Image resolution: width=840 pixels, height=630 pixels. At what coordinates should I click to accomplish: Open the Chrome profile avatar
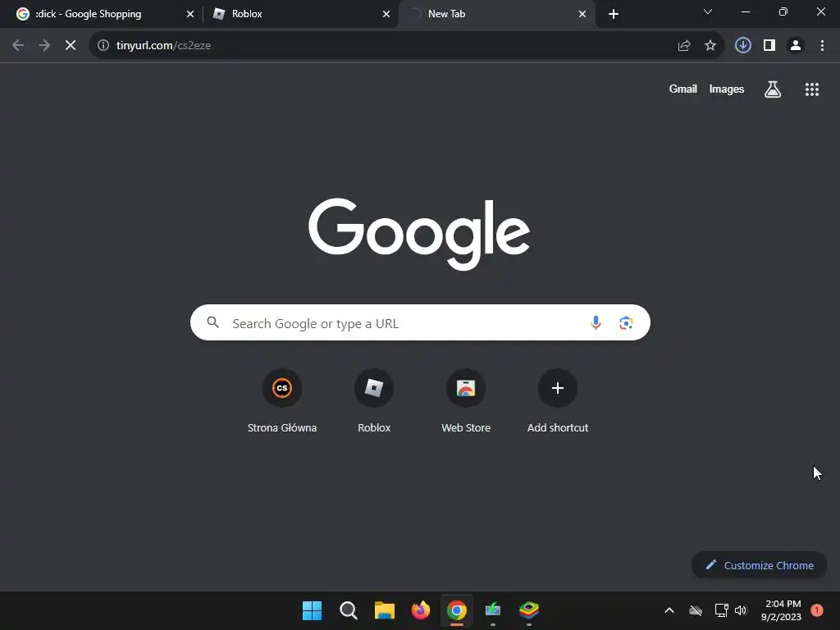coord(796,46)
